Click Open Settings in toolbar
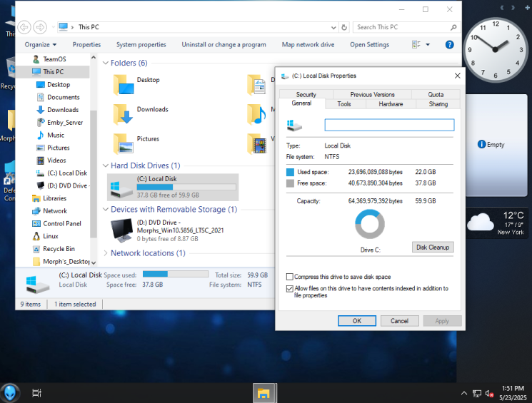Image resolution: width=532 pixels, height=403 pixels. pyautogui.click(x=369, y=45)
